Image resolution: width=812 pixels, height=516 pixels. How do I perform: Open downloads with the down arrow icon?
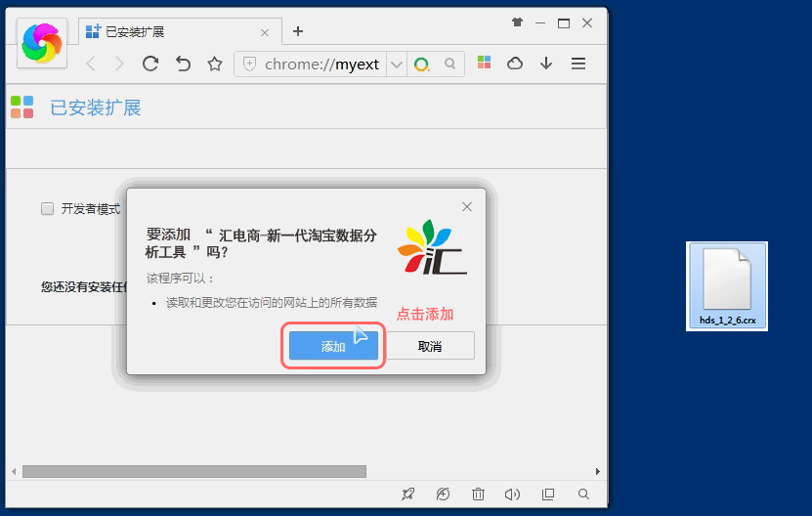[546, 64]
